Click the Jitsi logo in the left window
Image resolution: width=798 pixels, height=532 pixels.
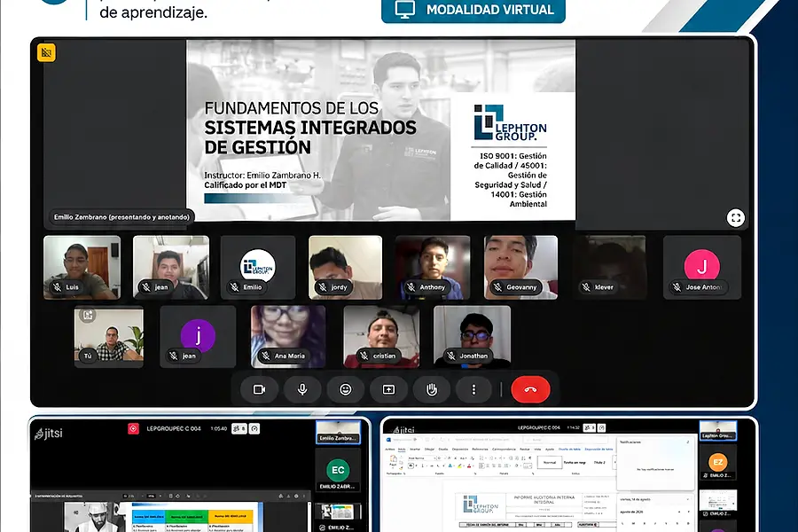(49, 434)
